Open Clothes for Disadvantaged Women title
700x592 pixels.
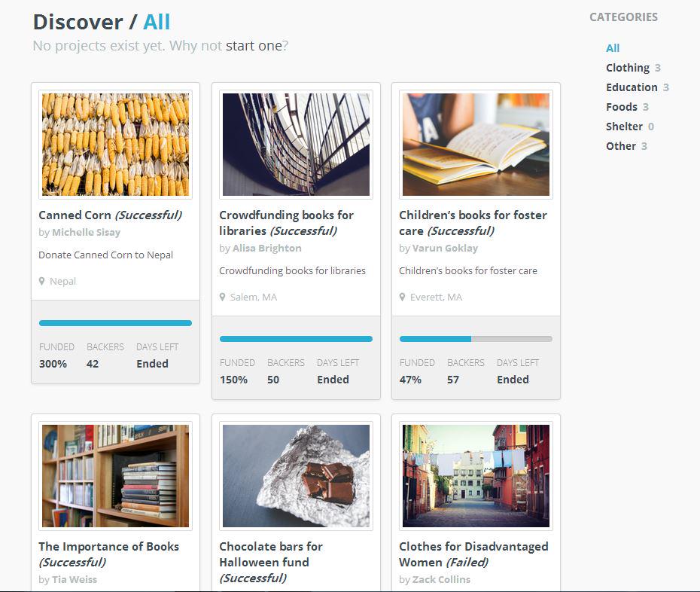click(473, 554)
